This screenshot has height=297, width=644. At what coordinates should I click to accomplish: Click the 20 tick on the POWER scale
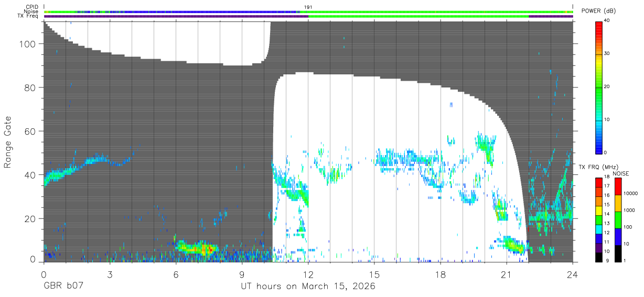point(607,86)
